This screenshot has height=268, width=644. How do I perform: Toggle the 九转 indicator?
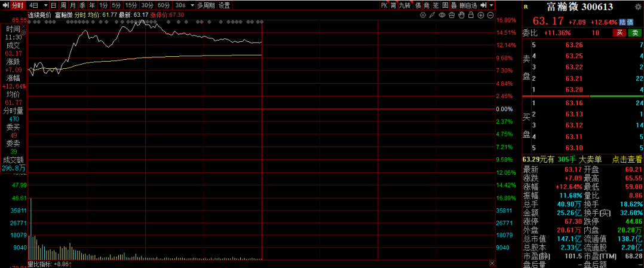tap(404, 5)
